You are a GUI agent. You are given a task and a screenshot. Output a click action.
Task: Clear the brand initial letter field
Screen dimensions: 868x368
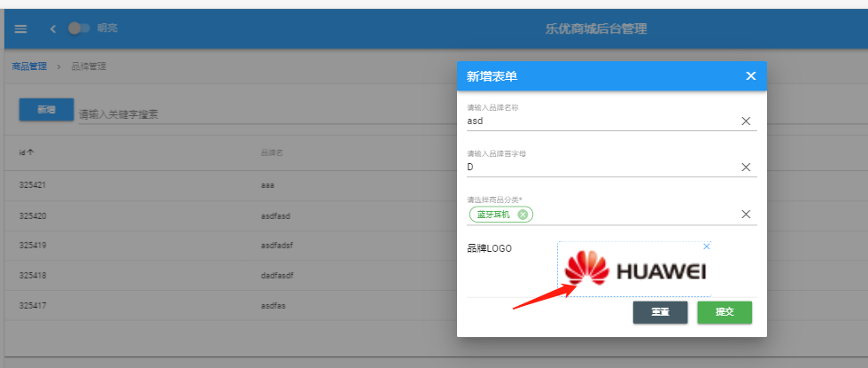click(746, 168)
